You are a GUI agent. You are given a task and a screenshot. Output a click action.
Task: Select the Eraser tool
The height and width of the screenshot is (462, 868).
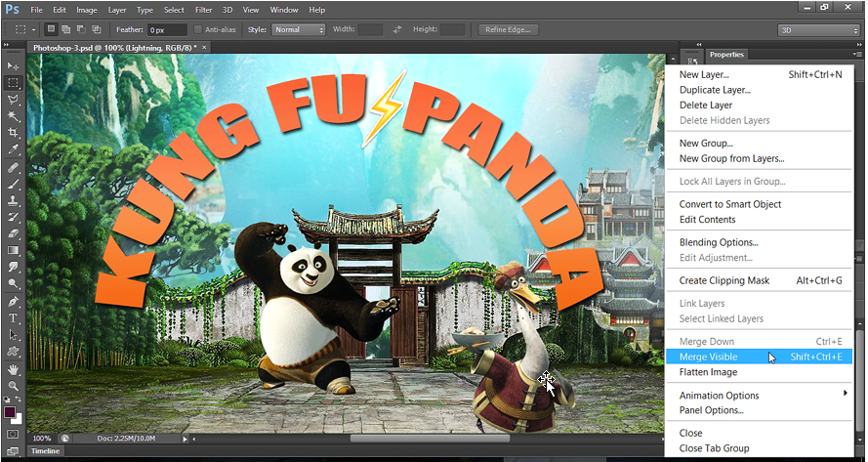pyautogui.click(x=13, y=233)
